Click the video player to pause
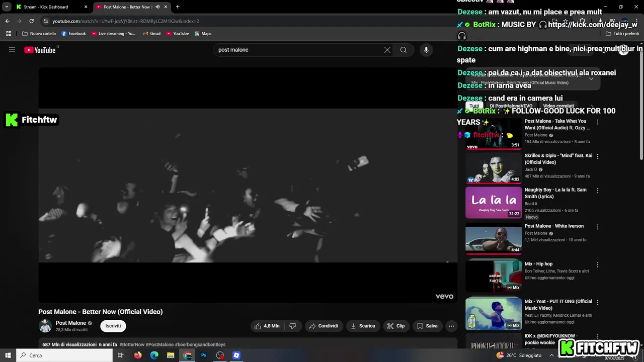The height and width of the screenshot is (362, 644). click(248, 185)
